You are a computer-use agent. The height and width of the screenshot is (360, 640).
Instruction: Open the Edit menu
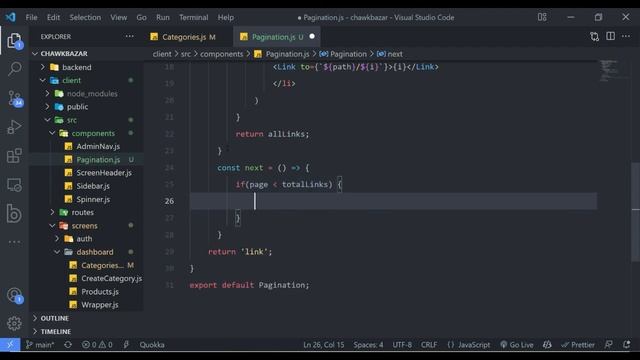point(53,18)
